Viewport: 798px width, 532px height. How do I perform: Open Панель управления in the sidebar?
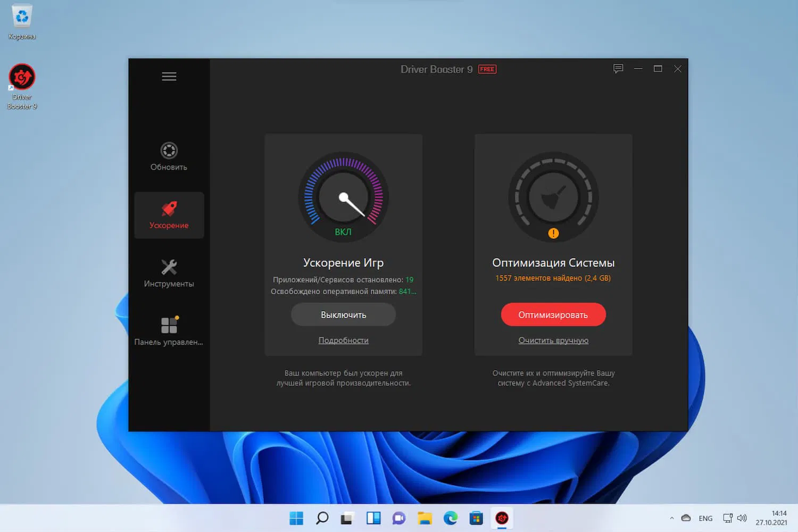[x=169, y=331]
